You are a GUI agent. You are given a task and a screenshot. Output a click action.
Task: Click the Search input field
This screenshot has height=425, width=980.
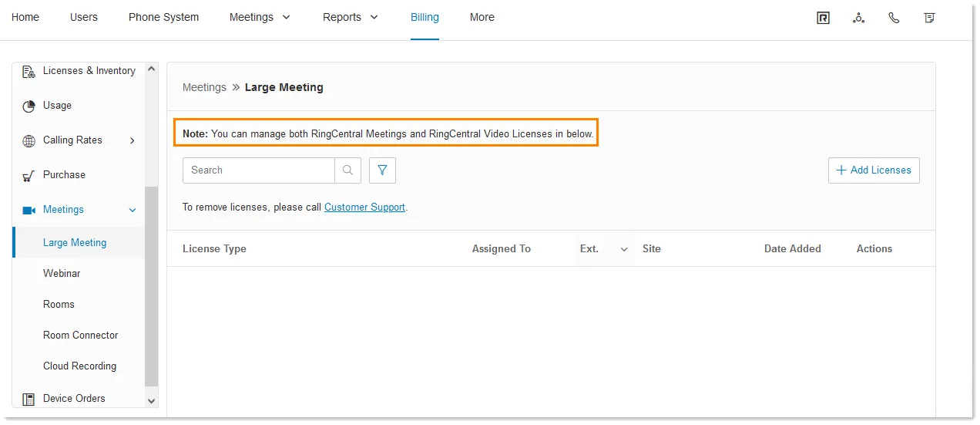(259, 170)
